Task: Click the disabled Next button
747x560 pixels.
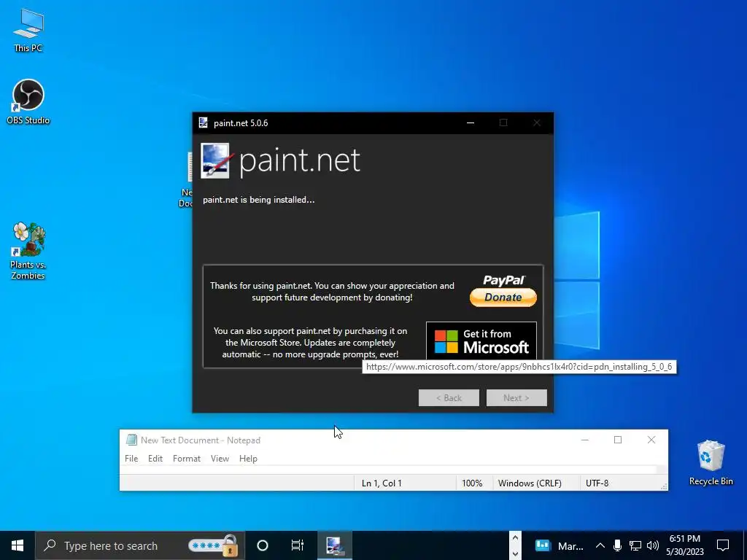Action: tap(516, 397)
